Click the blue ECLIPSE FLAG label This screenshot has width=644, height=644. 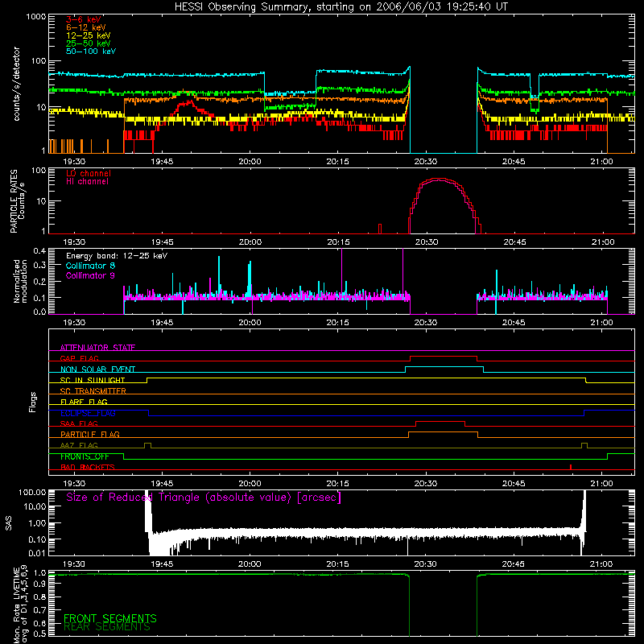coord(88,413)
